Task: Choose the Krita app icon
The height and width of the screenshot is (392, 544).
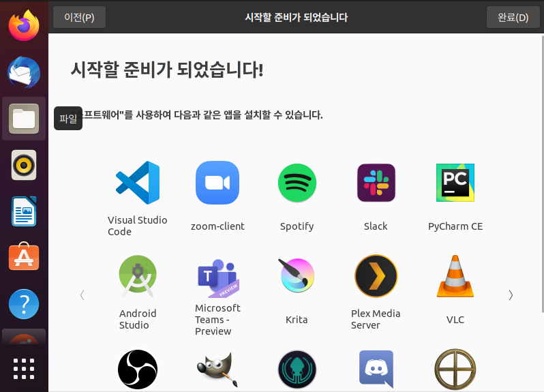Action: point(297,275)
